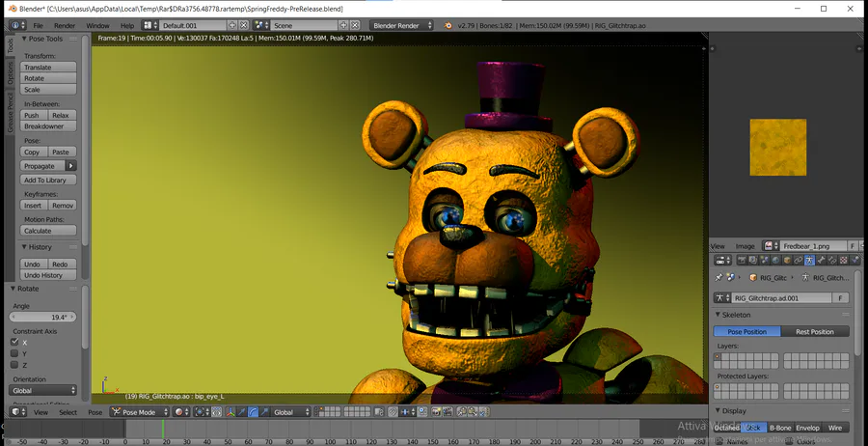The image size is (868, 446).
Task: Click the add screen layout plus icon
Action: click(231, 25)
